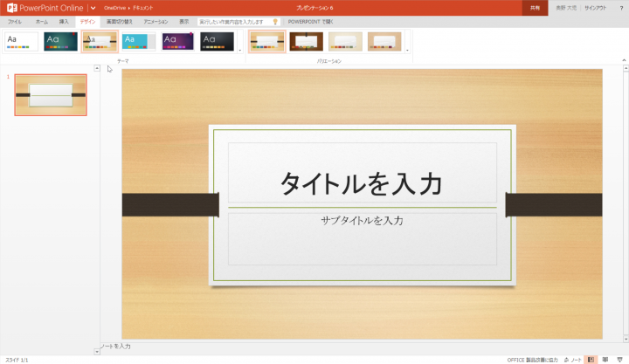Image resolution: width=629 pixels, height=364 pixels.
Task: Click the PowerPoint Online logo icon
Action: point(11,8)
